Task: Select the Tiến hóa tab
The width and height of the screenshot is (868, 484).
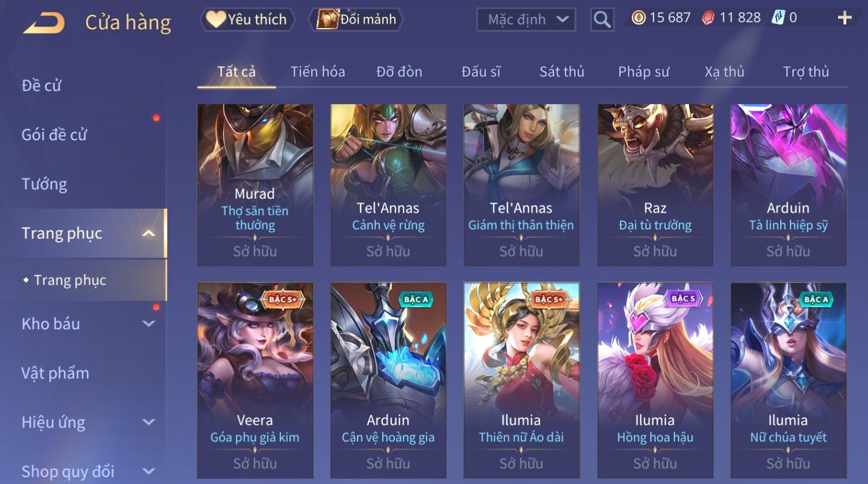Action: pyautogui.click(x=317, y=72)
